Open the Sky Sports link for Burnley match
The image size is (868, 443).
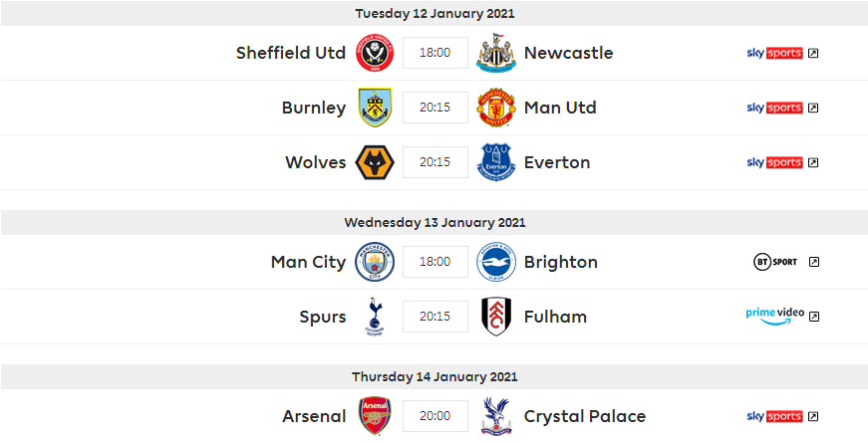(x=782, y=108)
